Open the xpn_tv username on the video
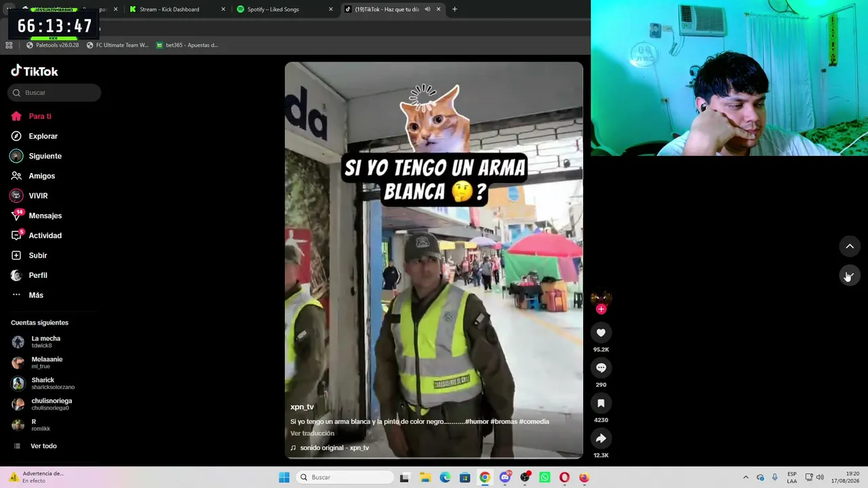This screenshot has width=868, height=488. 302,407
